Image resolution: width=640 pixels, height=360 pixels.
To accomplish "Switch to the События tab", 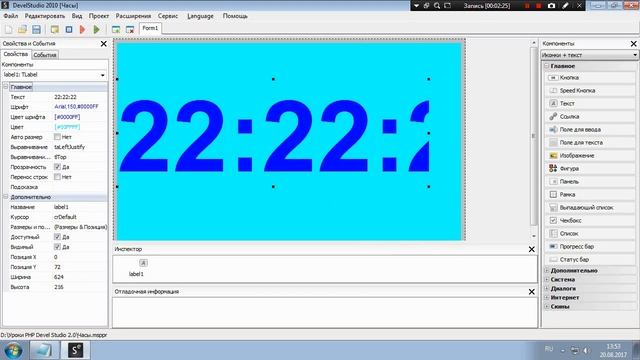I will click(x=45, y=55).
